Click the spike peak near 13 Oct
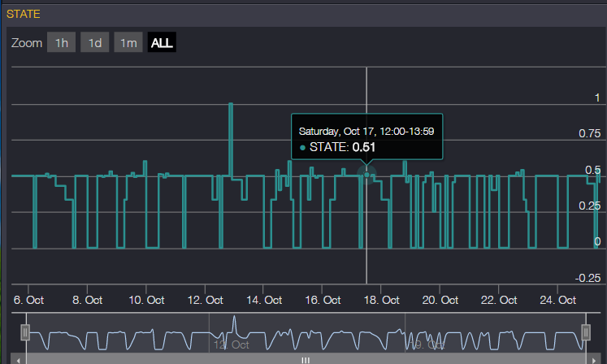Image resolution: width=607 pixels, height=364 pixels. [231, 104]
